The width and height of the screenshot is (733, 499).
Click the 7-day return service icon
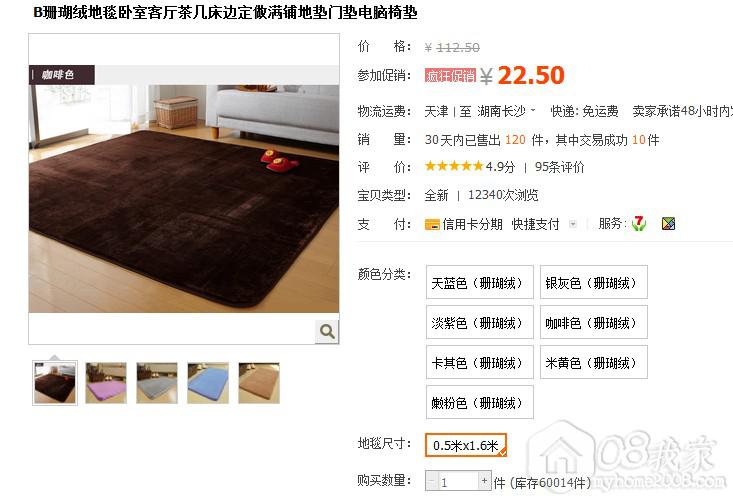[x=639, y=224]
